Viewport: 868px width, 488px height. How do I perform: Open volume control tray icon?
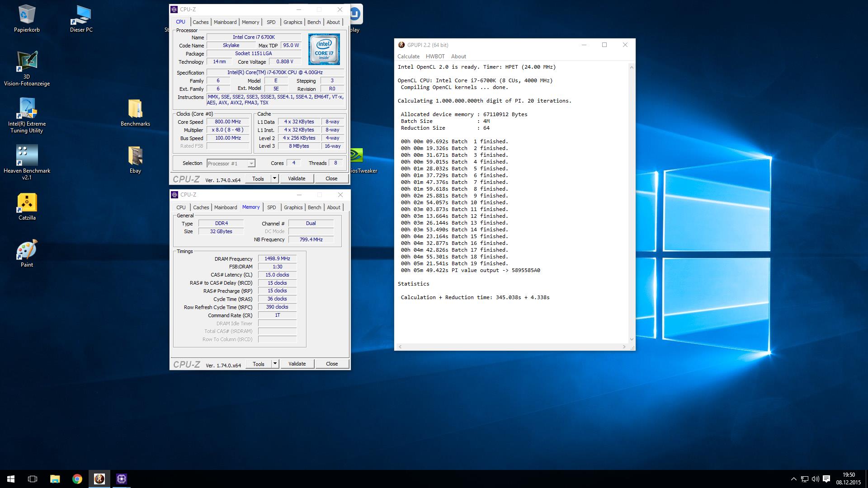coord(816,479)
